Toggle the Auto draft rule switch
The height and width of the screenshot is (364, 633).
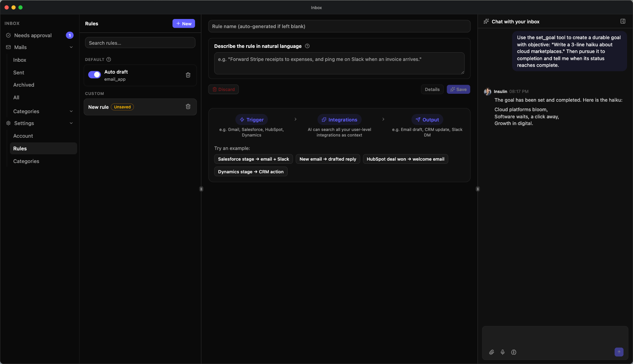click(94, 75)
